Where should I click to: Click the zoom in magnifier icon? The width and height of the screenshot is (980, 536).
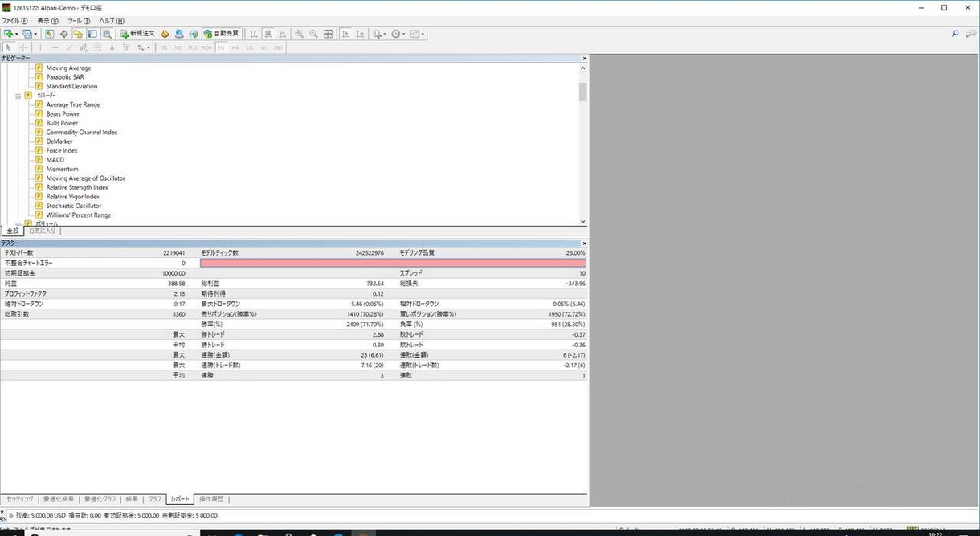pyautogui.click(x=299, y=34)
